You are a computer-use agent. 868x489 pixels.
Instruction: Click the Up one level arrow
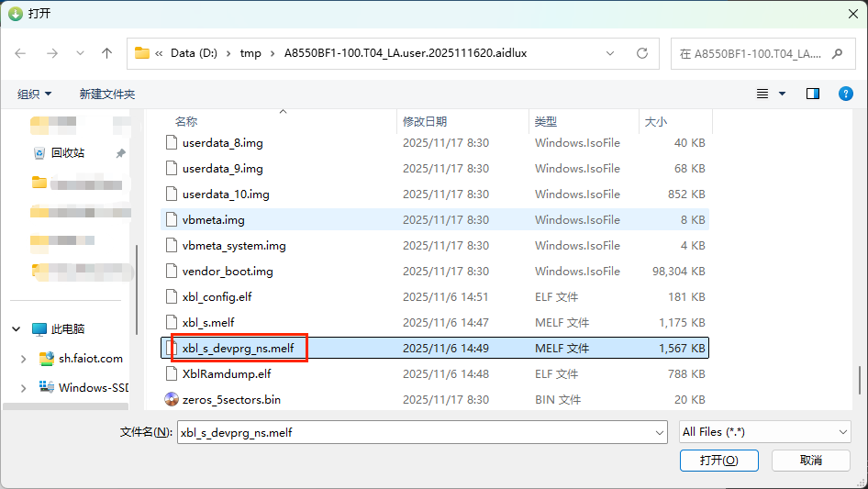[x=106, y=53]
